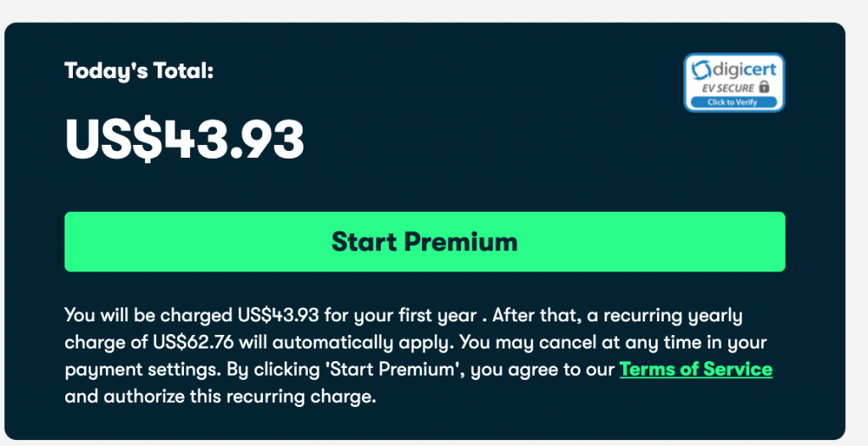
Task: Click the digicert wordmark text
Action: point(744,70)
